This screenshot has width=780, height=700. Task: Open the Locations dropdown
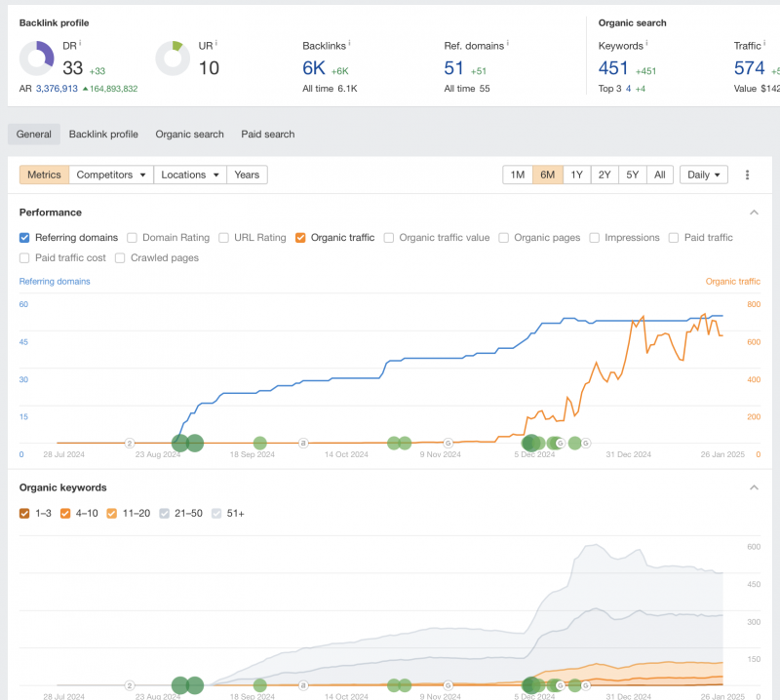coord(190,175)
